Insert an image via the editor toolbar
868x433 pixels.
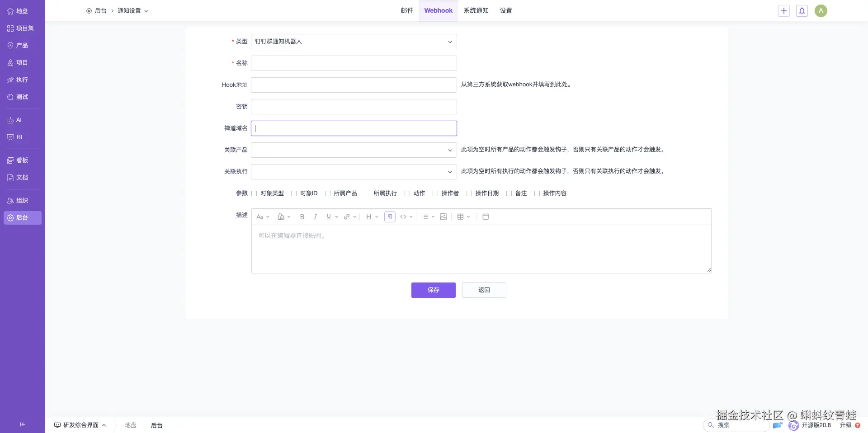443,217
